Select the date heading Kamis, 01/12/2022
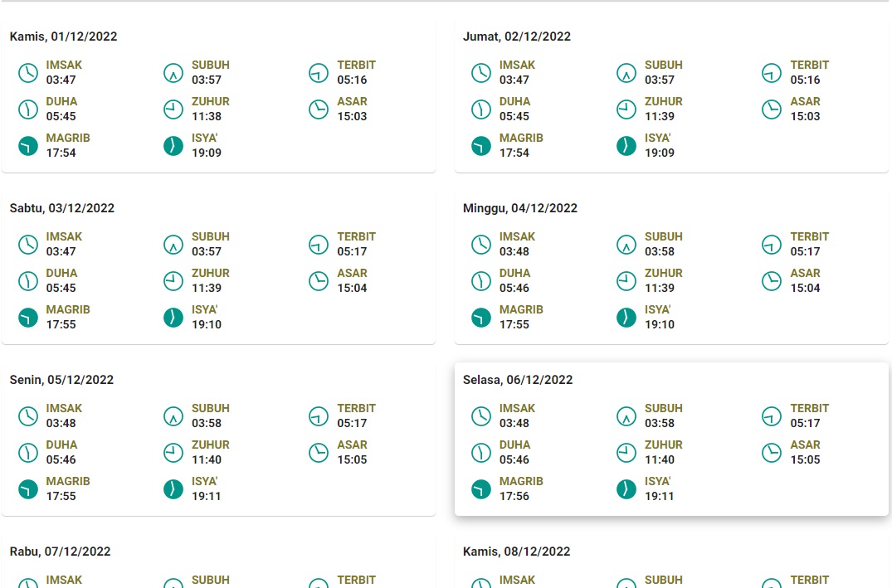892x588 pixels. [x=63, y=36]
